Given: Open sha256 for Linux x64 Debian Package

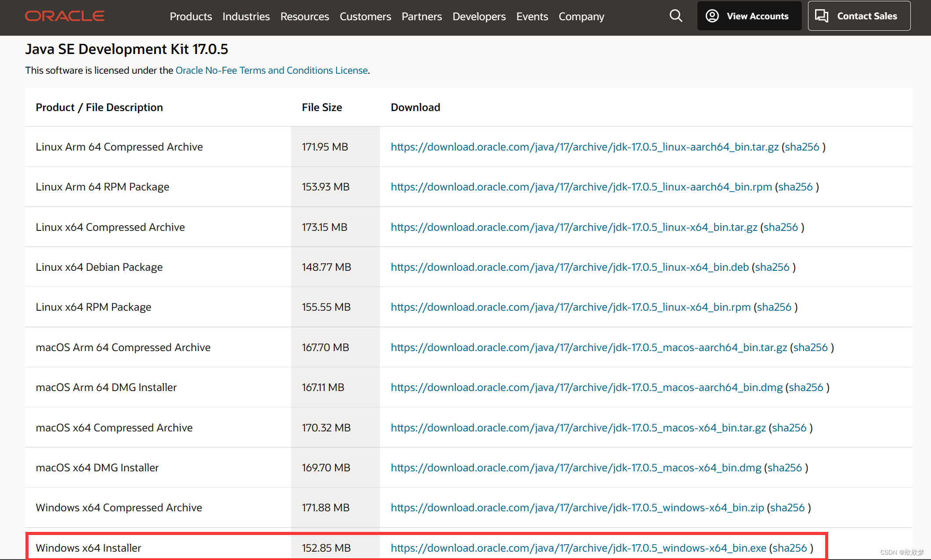Looking at the screenshot, I should 772,267.
